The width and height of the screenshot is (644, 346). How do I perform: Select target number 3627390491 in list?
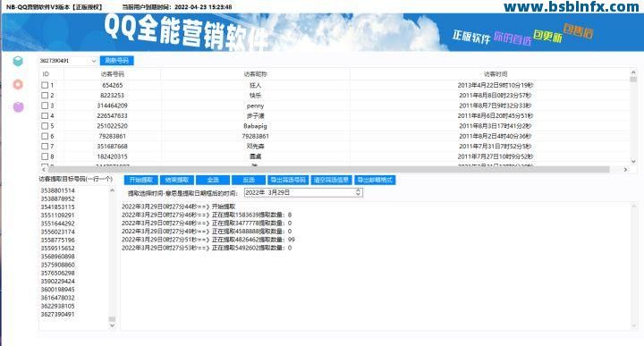[x=57, y=314]
